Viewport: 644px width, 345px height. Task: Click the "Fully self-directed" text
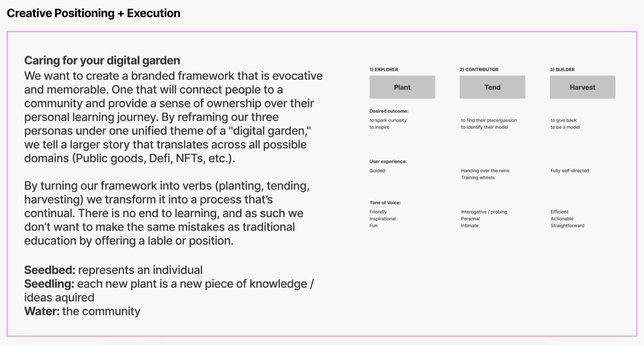(x=570, y=170)
